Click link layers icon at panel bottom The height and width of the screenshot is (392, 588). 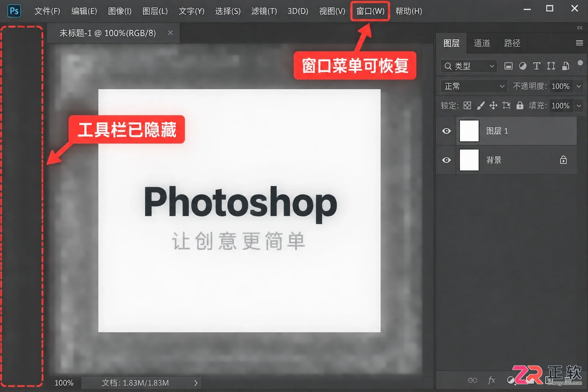point(472,380)
